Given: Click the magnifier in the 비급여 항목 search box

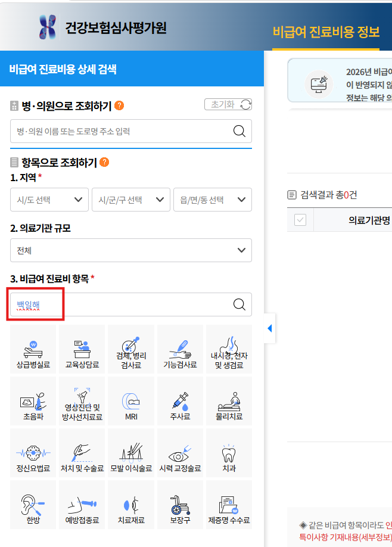Looking at the screenshot, I should coord(239,304).
